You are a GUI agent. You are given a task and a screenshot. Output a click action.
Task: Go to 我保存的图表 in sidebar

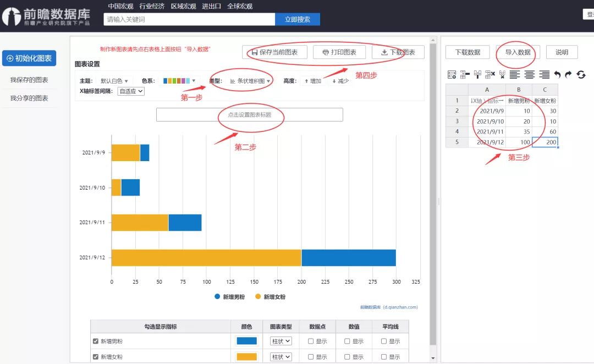(x=29, y=80)
